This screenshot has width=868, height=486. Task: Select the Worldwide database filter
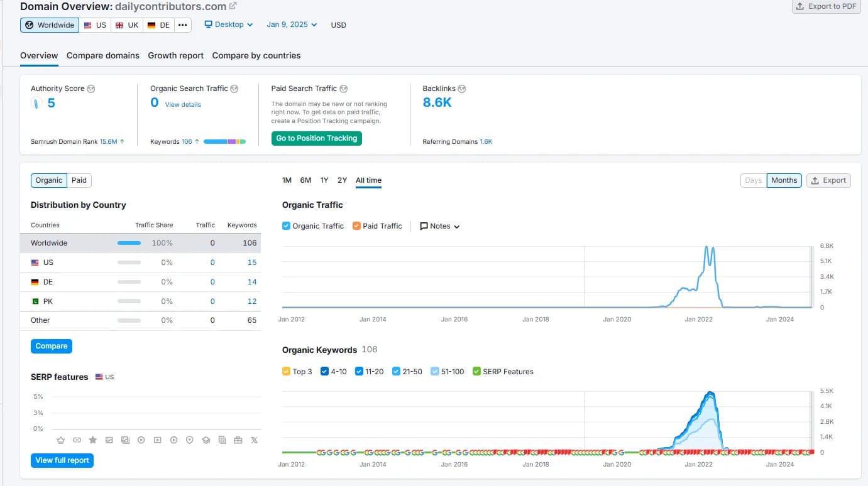50,25
